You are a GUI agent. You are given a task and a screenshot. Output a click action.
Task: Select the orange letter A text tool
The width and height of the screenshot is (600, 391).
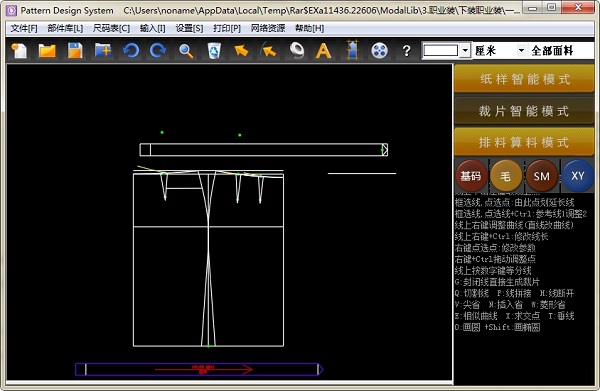click(323, 51)
